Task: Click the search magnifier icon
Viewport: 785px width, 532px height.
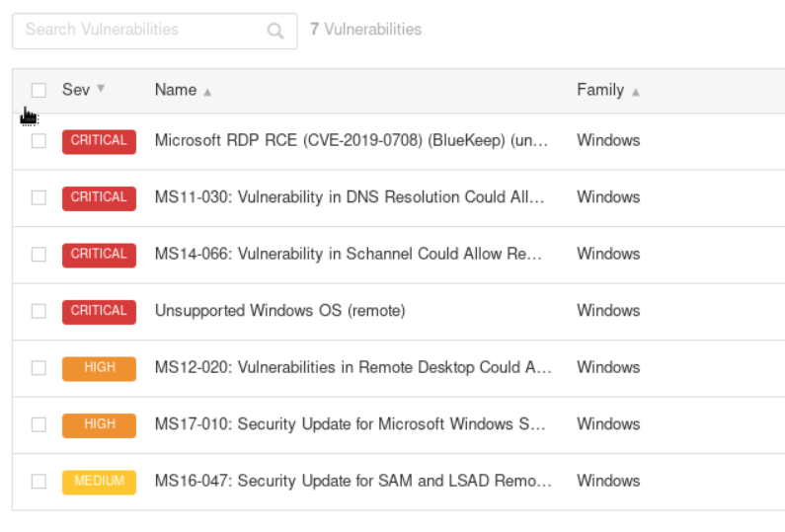Action: [x=275, y=31]
